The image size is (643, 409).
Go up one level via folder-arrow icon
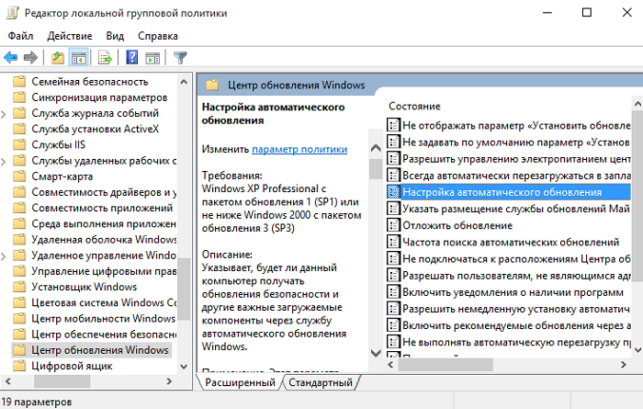pyautogui.click(x=57, y=58)
